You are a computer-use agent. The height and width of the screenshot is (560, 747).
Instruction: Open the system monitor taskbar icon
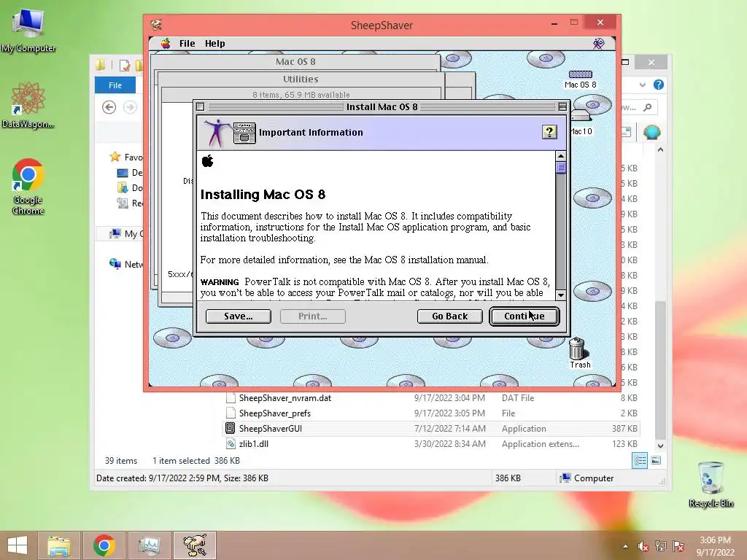coord(149,545)
